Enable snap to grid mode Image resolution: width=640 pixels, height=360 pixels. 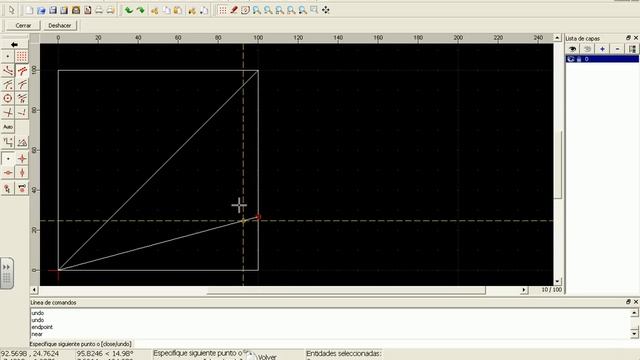point(22,56)
